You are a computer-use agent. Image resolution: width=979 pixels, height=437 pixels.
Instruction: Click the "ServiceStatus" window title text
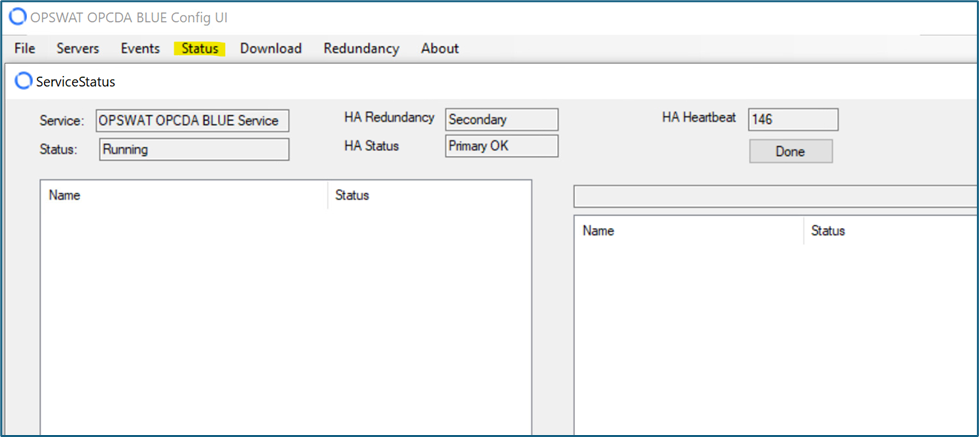(x=76, y=81)
